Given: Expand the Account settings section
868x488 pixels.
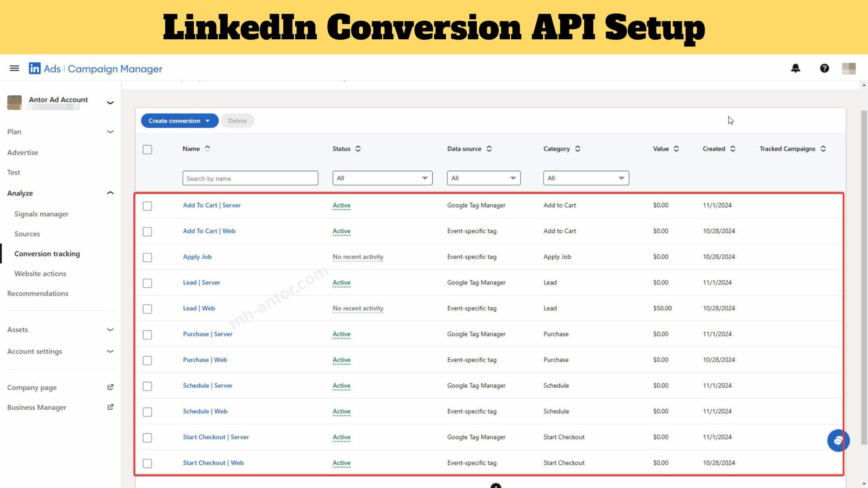Looking at the screenshot, I should (110, 351).
